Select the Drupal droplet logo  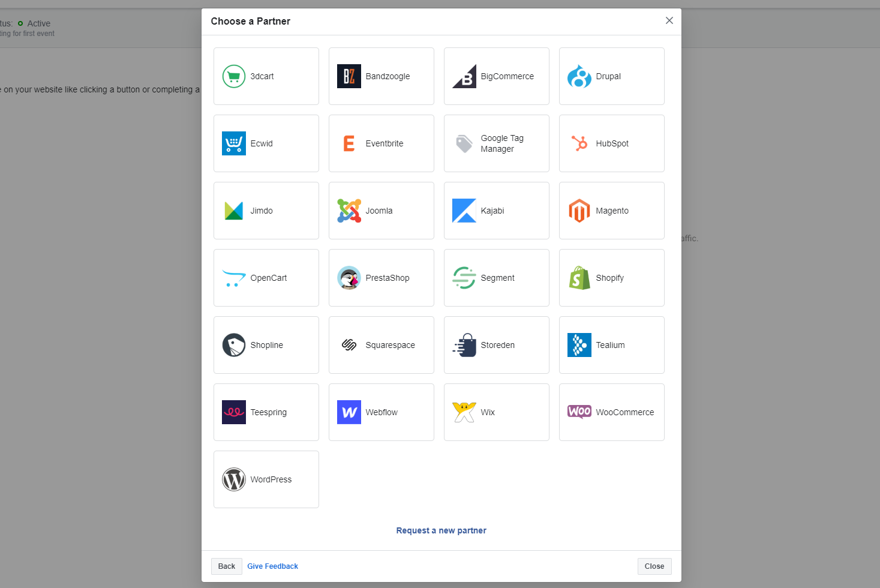(579, 76)
